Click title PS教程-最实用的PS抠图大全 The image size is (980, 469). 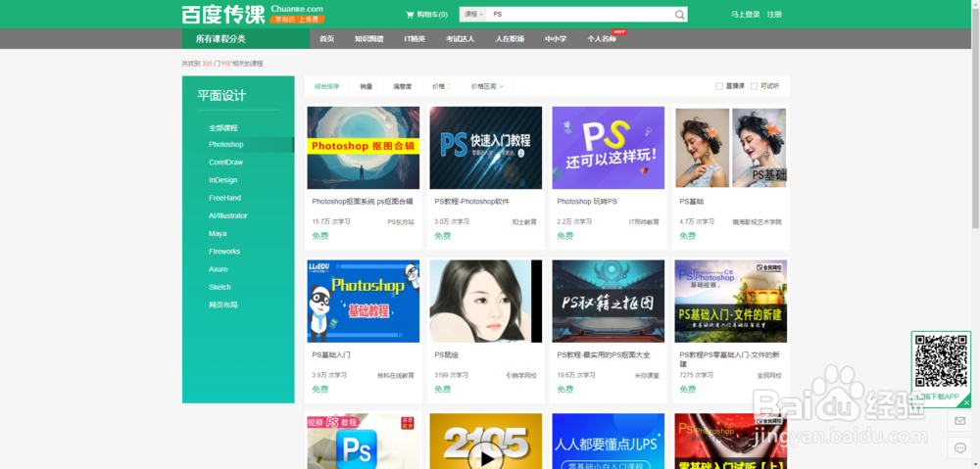pos(603,354)
